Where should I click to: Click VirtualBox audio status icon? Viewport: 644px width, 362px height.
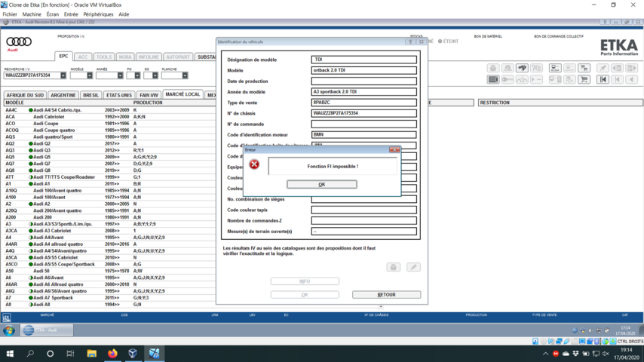pyautogui.click(x=551, y=341)
